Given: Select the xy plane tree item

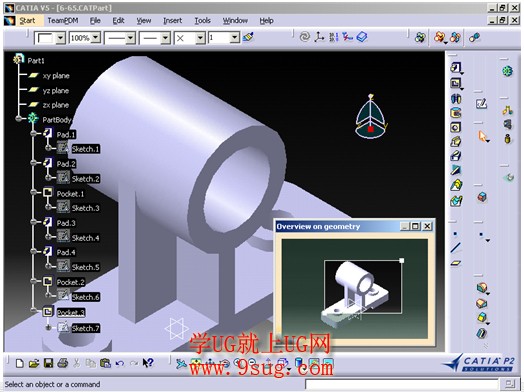Looking at the screenshot, I should 56,76.
